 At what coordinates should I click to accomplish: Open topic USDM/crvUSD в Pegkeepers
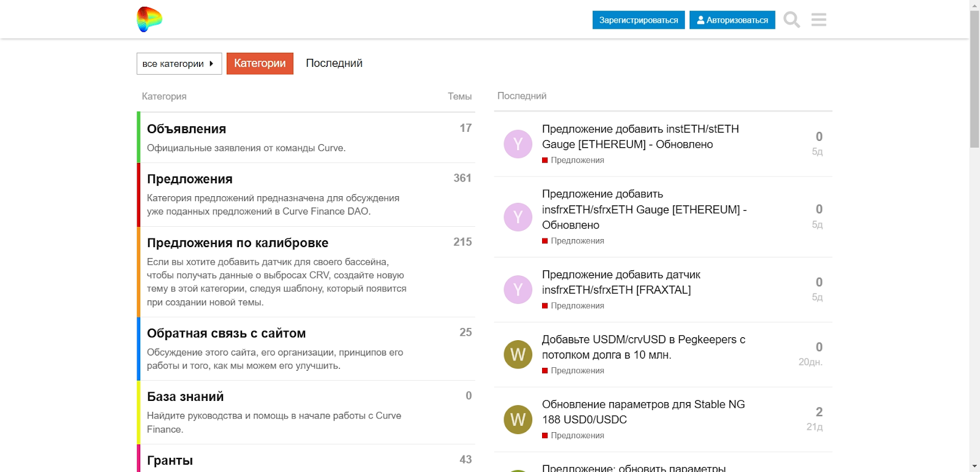(644, 347)
